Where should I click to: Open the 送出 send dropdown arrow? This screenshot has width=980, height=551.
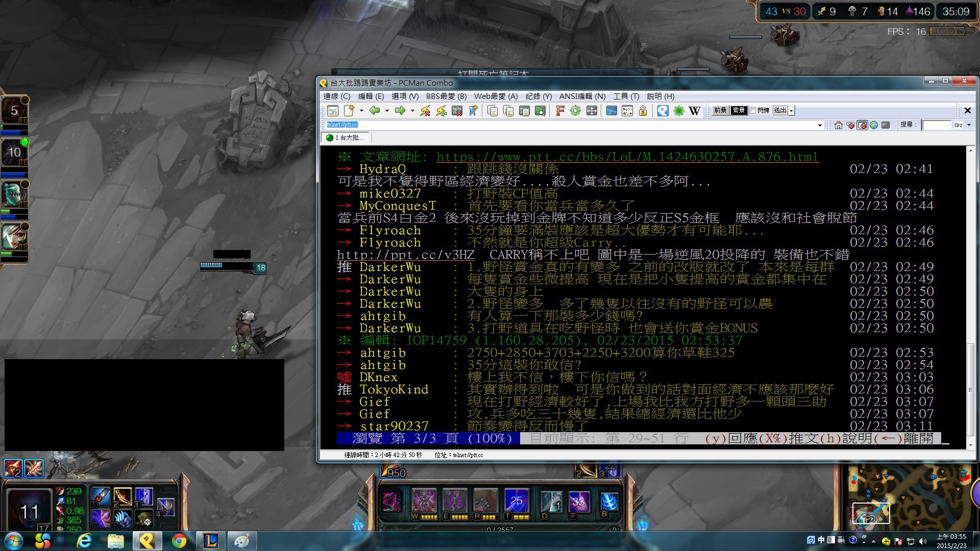point(792,111)
